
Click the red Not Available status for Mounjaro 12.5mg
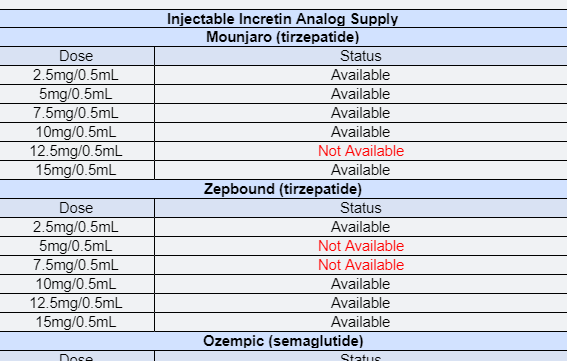point(361,151)
